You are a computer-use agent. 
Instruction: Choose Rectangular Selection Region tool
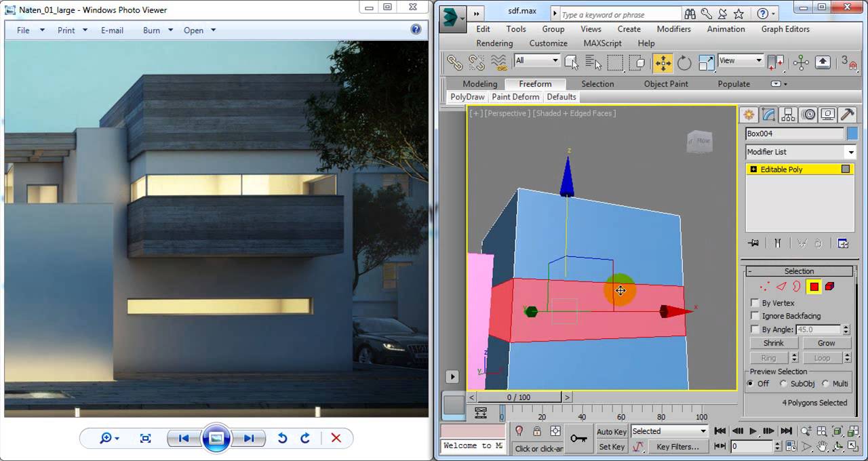615,62
